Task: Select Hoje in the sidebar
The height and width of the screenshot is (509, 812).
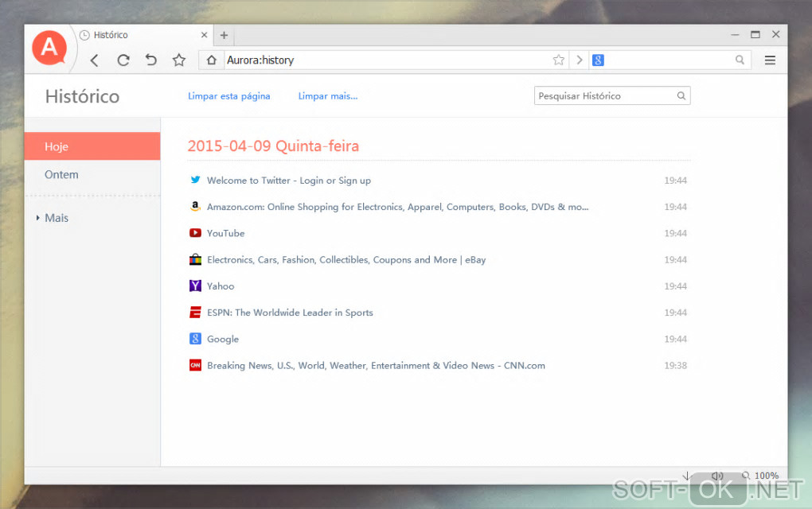Action: (x=92, y=146)
